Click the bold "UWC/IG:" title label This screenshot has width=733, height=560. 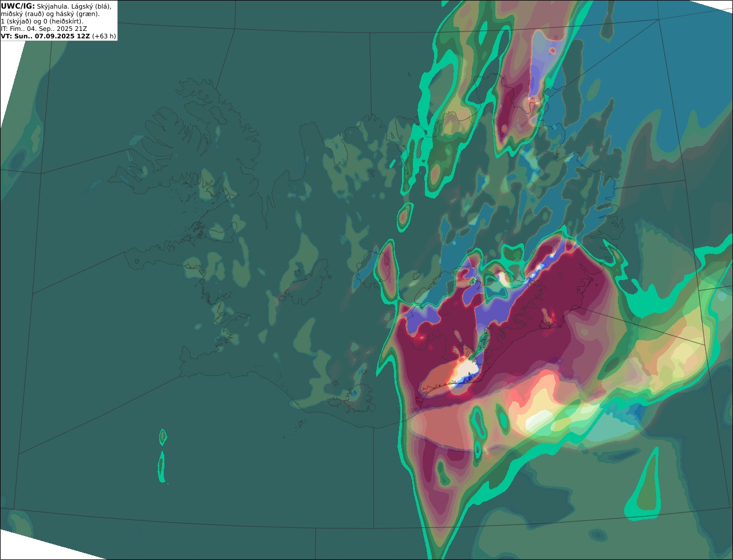pos(18,6)
